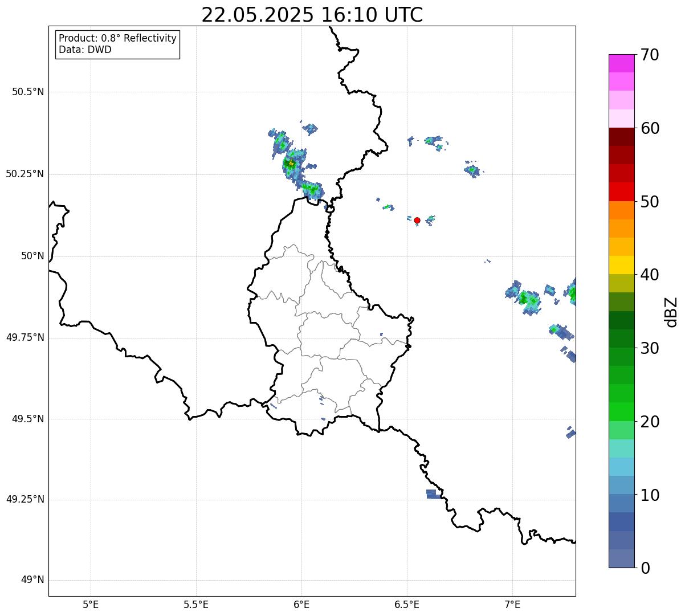Click the red station marker dot
The width and height of the screenshot is (685, 616).
417,221
